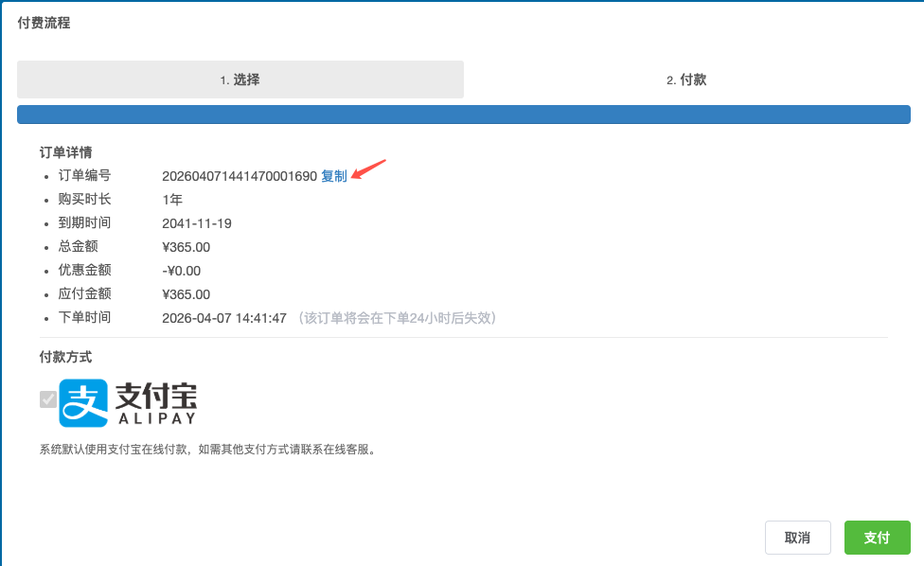Image resolution: width=924 pixels, height=566 pixels.
Task: Click the 应付金额 value ¥365.00
Action: pyautogui.click(x=187, y=294)
